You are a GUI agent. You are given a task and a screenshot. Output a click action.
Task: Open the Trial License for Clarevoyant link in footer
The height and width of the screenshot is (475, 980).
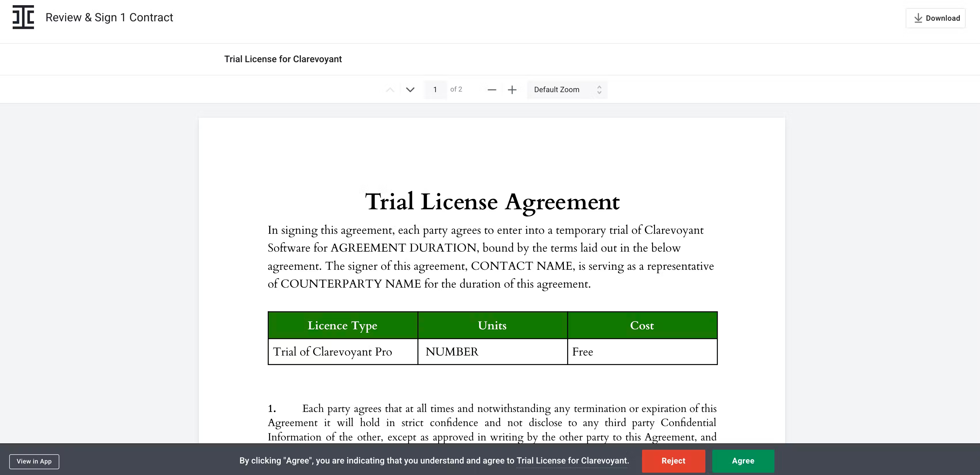pyautogui.click(x=572, y=461)
